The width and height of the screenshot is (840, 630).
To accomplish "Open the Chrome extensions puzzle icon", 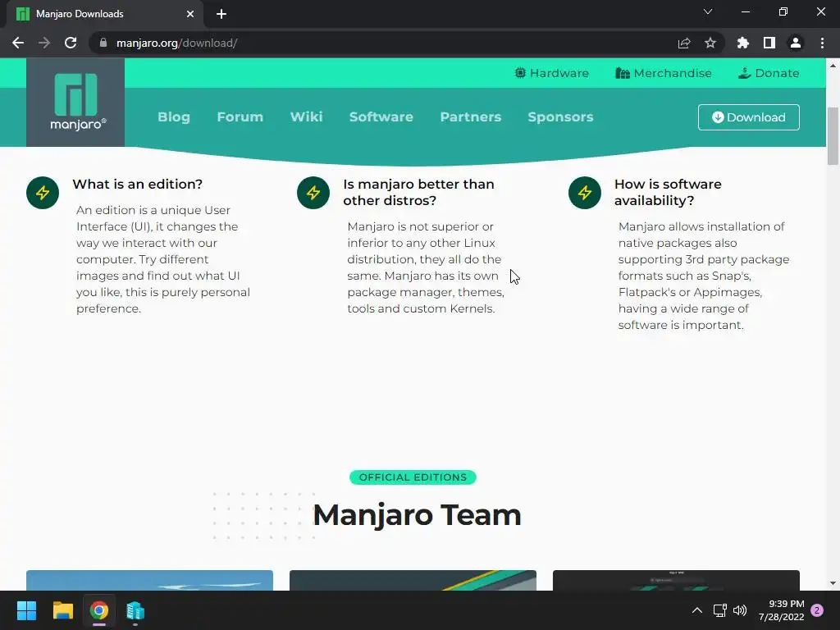I will click(742, 43).
